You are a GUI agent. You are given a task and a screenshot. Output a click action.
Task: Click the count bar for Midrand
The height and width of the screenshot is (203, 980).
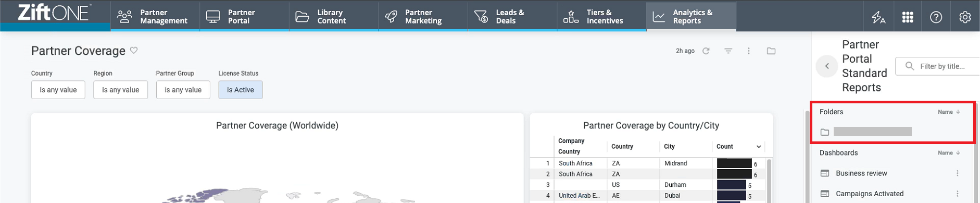(734, 163)
